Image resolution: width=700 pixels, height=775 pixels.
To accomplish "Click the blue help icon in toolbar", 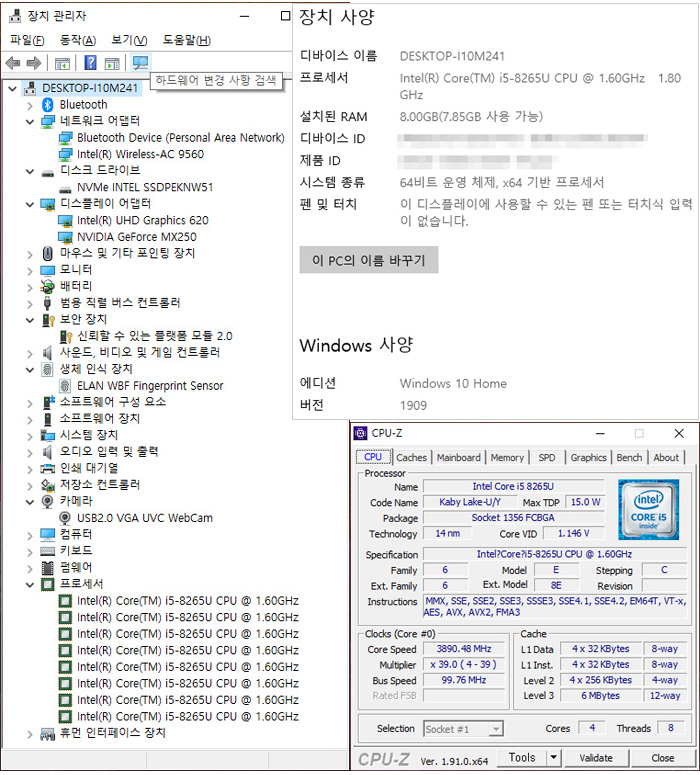I will [90, 63].
